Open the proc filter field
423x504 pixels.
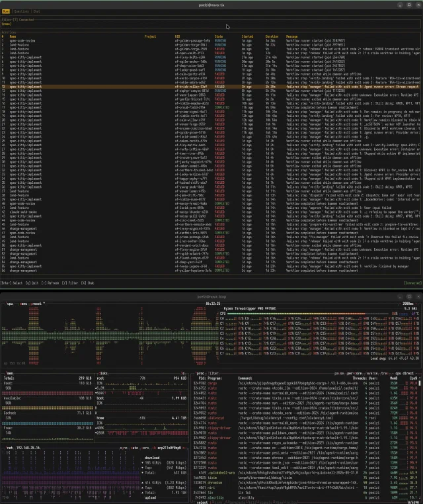(213, 374)
